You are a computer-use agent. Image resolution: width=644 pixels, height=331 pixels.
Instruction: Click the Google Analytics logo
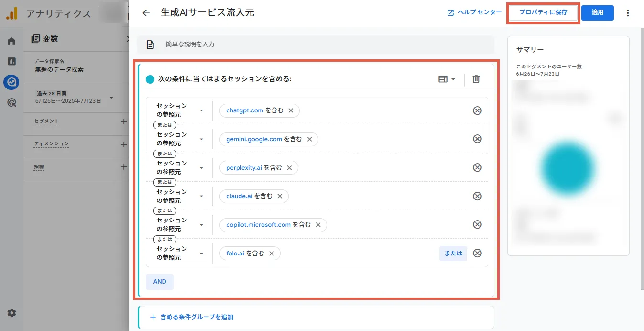tap(12, 13)
